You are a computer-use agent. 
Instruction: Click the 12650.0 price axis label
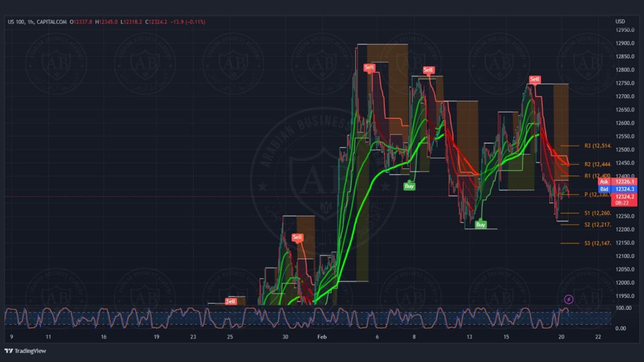click(x=625, y=110)
